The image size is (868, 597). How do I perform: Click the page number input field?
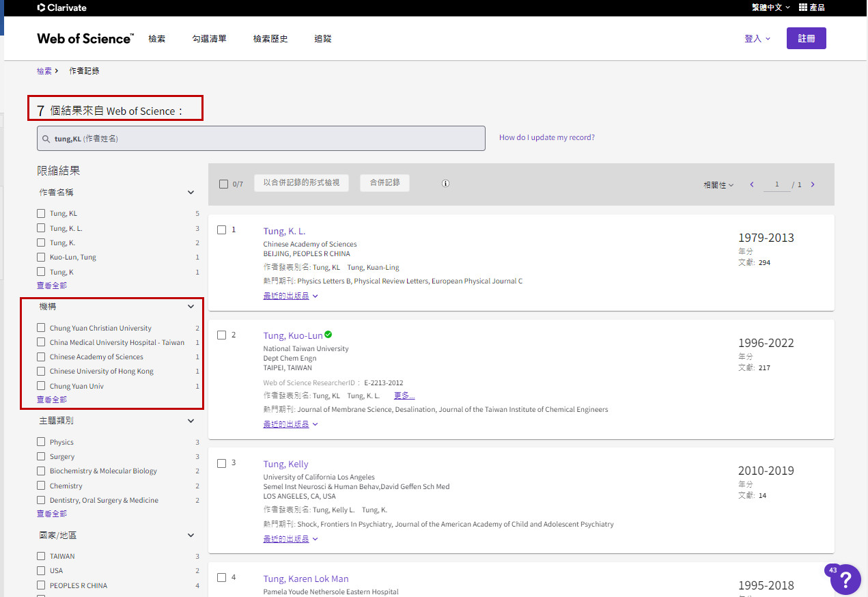tap(776, 184)
